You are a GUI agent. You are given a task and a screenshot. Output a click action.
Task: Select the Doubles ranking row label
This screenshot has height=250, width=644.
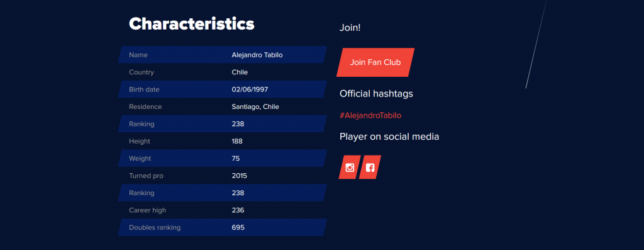(x=155, y=228)
